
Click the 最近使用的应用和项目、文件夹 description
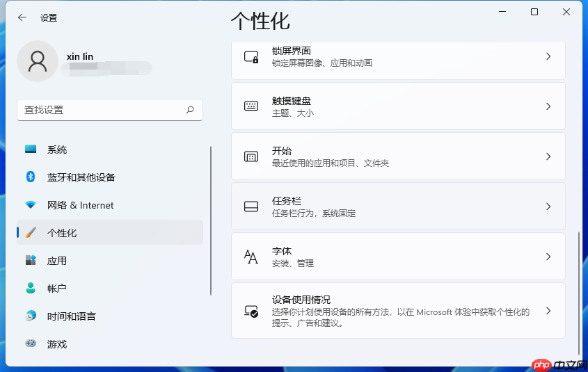(x=331, y=163)
